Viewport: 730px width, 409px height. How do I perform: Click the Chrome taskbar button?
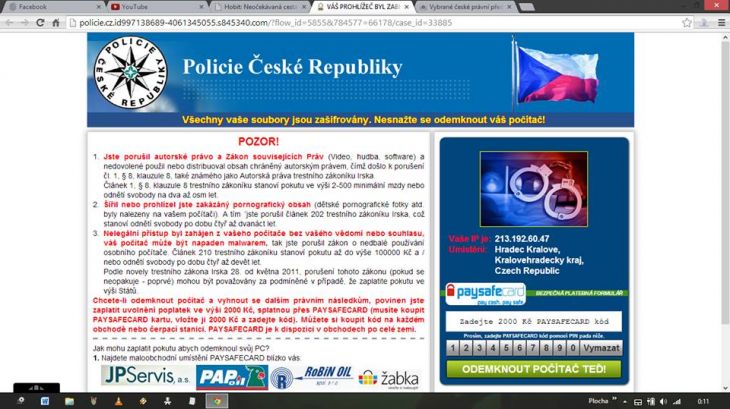pos(217,401)
